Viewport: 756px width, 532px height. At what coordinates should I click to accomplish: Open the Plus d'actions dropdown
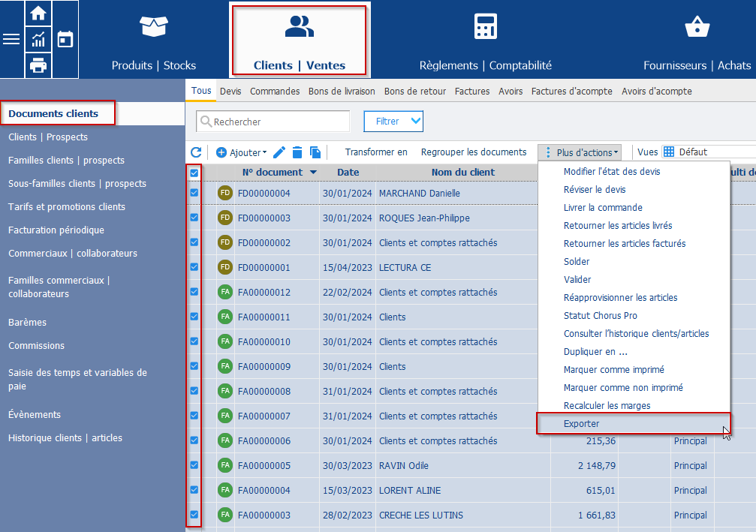click(x=580, y=152)
